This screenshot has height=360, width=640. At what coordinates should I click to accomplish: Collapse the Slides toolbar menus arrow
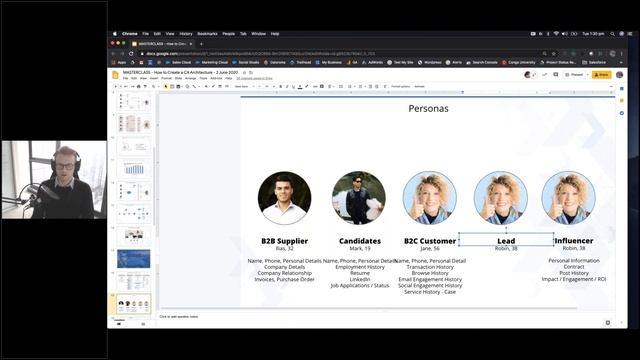[611, 87]
